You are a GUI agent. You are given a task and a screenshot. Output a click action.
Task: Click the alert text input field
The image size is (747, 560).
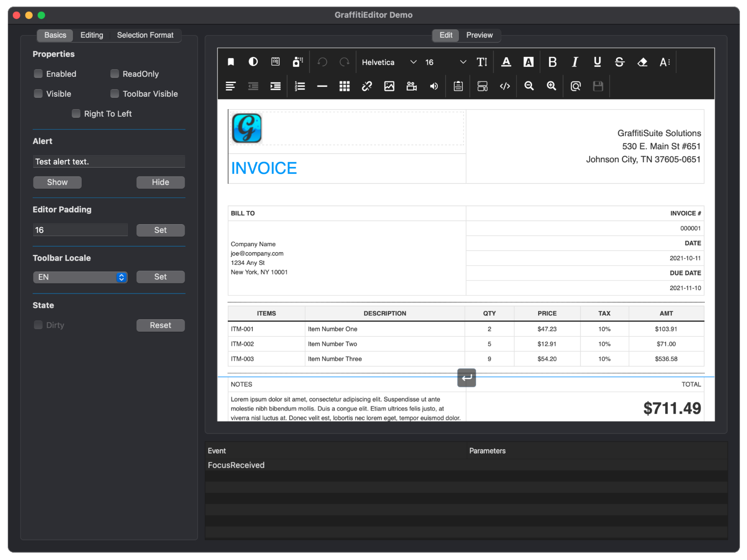point(109,161)
